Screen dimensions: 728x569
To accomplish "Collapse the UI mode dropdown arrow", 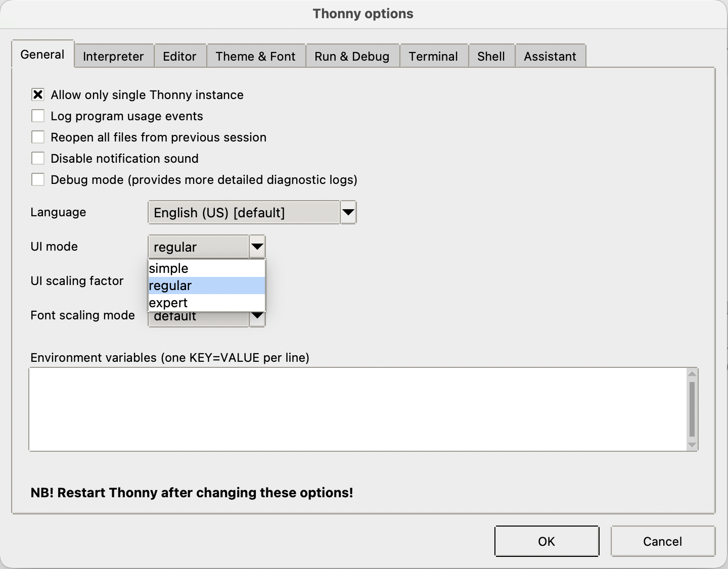I will (x=257, y=247).
